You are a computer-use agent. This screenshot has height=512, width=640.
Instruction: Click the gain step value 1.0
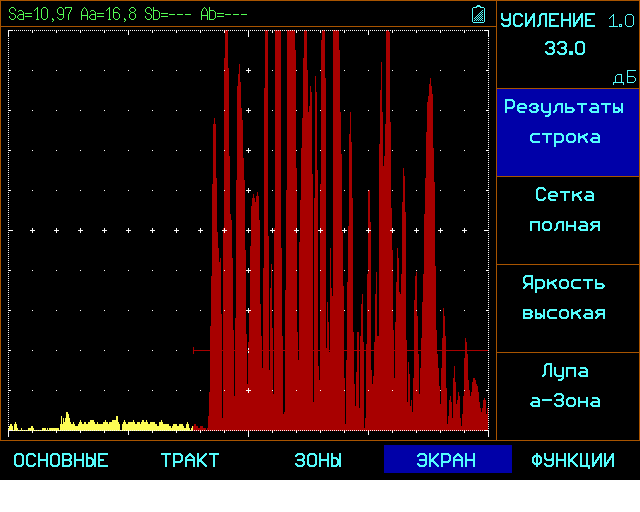click(621, 21)
